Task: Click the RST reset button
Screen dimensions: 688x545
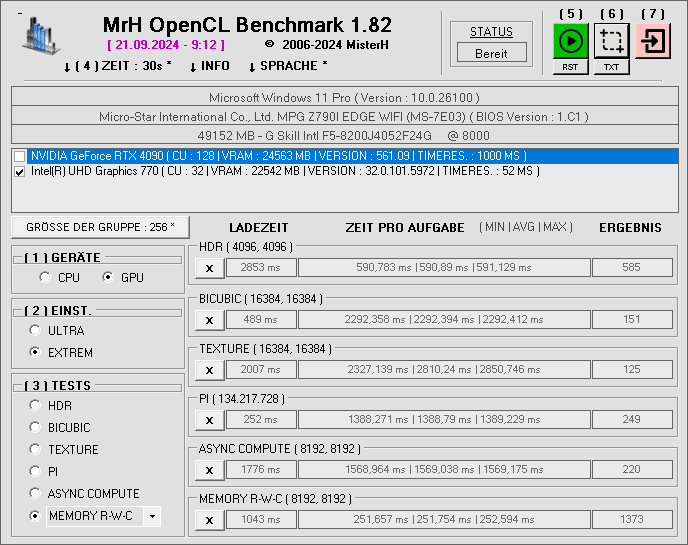Action: click(x=570, y=67)
